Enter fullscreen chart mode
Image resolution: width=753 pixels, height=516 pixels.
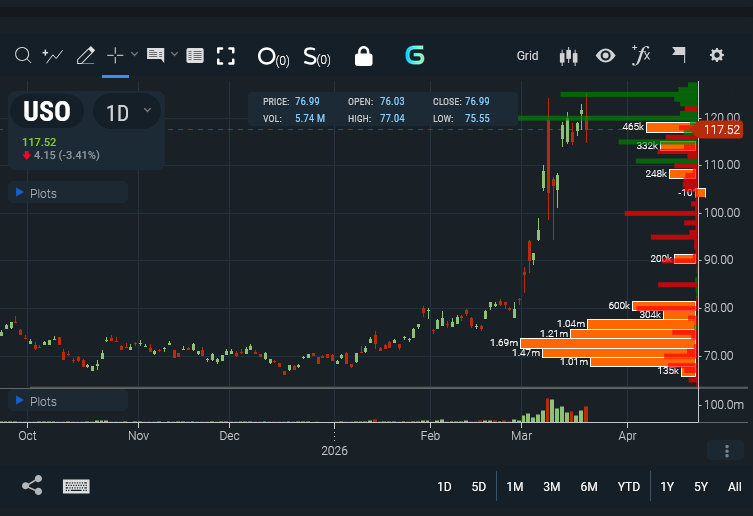tap(226, 56)
